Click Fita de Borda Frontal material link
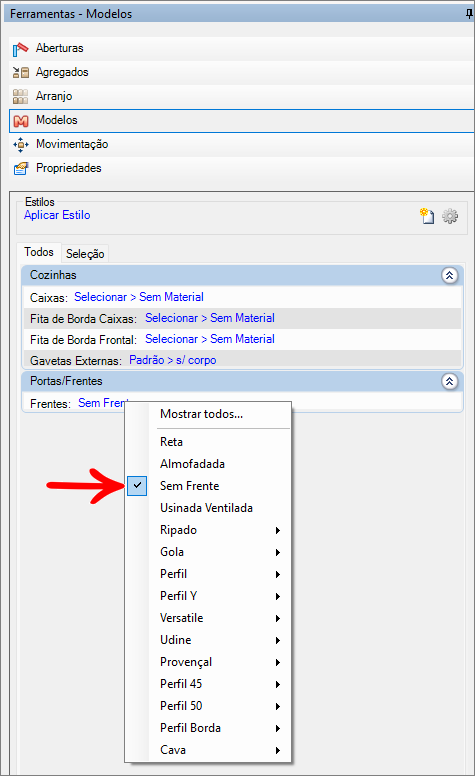Image resolution: width=475 pixels, height=776 pixels. click(x=210, y=339)
